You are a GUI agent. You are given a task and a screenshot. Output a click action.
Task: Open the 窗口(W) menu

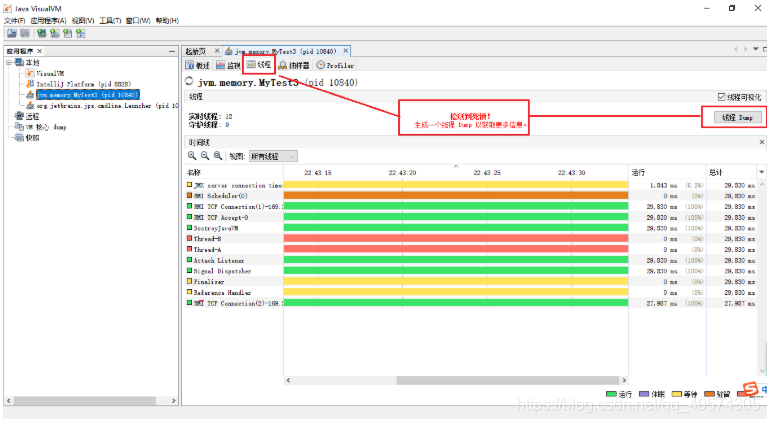138,21
